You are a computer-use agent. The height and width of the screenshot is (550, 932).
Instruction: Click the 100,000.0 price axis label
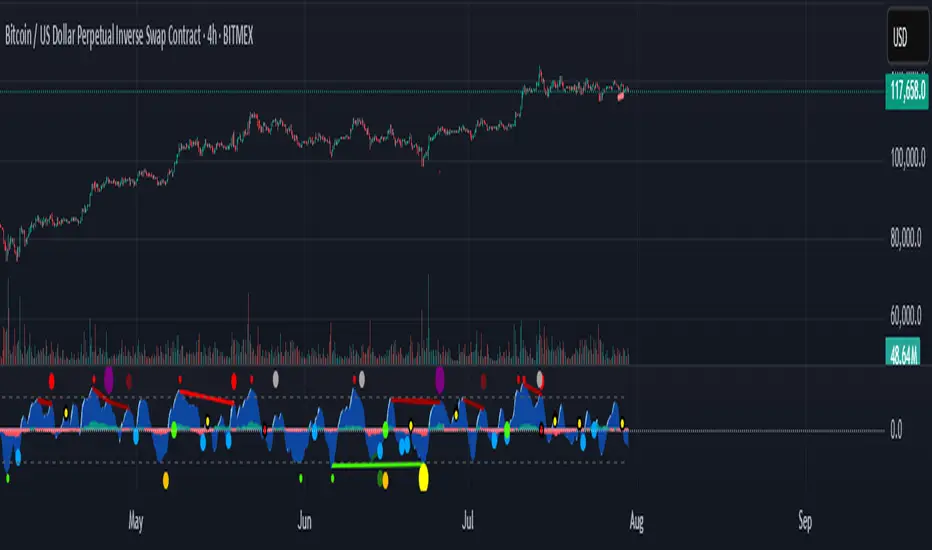pos(908,158)
